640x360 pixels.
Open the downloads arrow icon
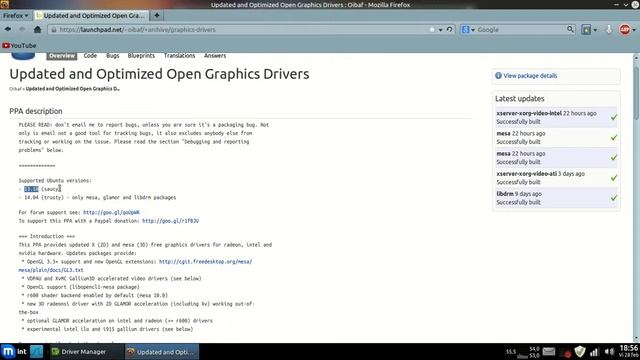pos(609,29)
